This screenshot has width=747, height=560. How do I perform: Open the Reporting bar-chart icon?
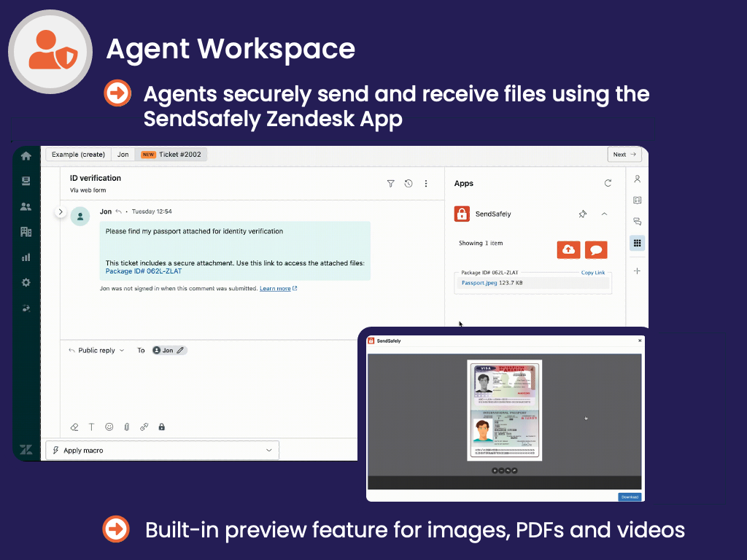[x=26, y=257]
